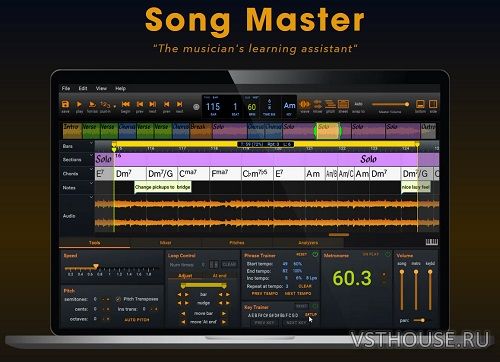Collapse the Sections row chevron

(91, 155)
